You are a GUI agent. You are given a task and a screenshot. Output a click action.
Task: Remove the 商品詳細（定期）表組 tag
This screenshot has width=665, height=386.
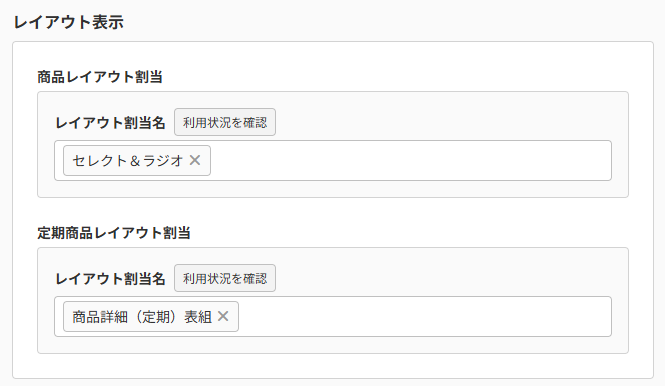[223, 316]
